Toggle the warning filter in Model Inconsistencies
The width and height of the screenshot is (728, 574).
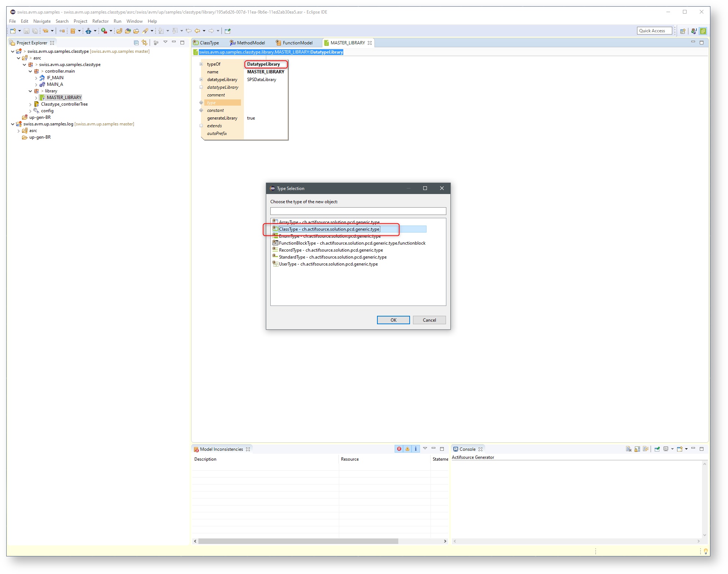[407, 449]
